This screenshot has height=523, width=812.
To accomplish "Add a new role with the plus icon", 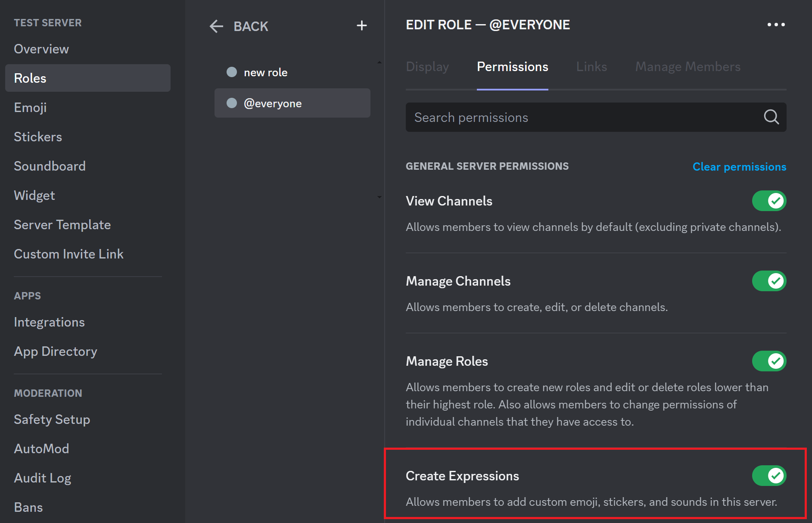I will coord(361,25).
